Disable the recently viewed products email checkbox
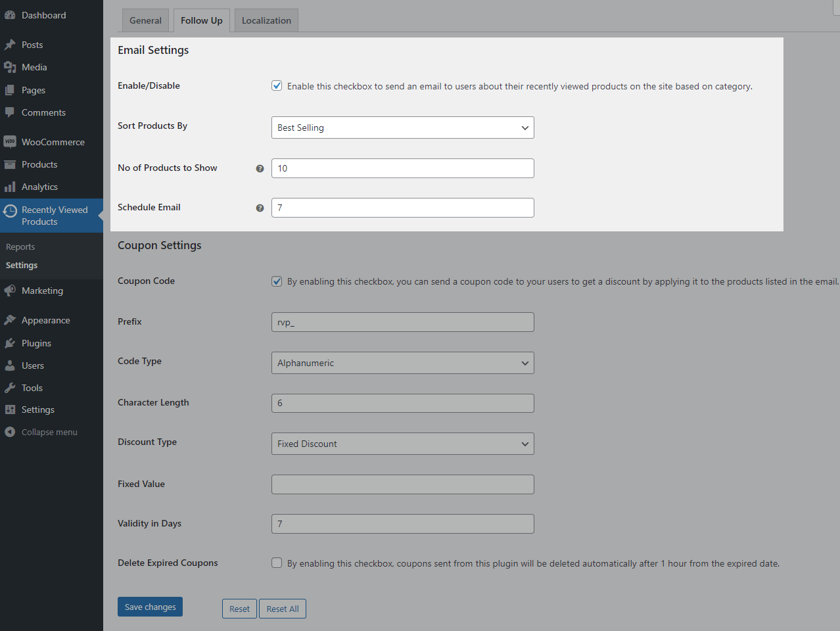The image size is (840, 631). tap(277, 85)
